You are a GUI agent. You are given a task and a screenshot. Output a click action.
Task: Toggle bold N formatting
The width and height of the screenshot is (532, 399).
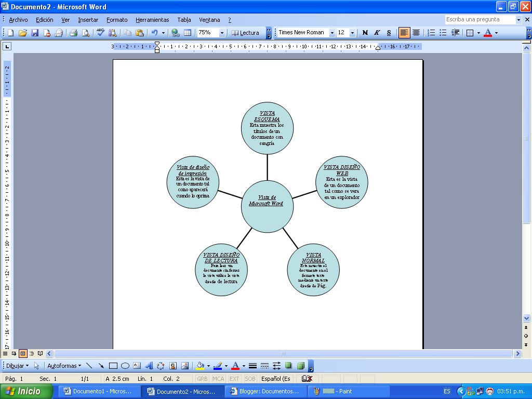click(x=365, y=33)
